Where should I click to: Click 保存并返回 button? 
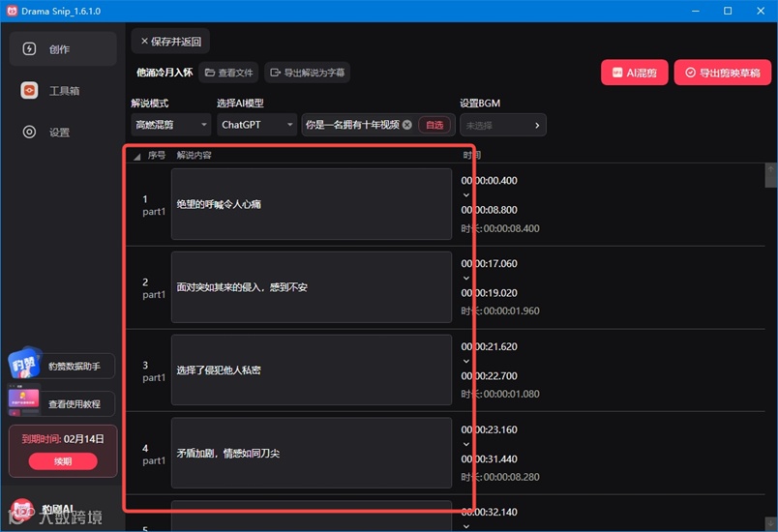coord(170,42)
